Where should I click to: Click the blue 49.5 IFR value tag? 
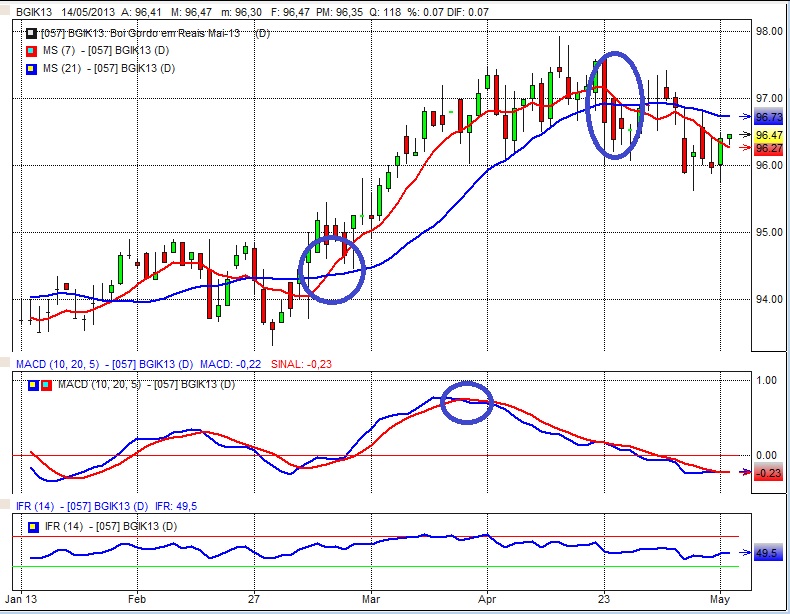(767, 552)
